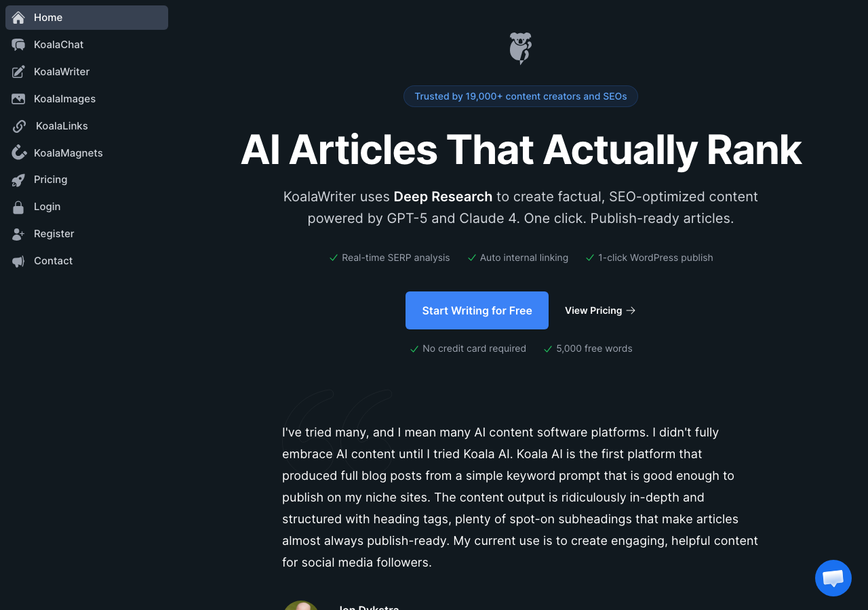Viewport: 868px width, 610px height.
Task: Click the koala logo at page top
Action: (521, 48)
